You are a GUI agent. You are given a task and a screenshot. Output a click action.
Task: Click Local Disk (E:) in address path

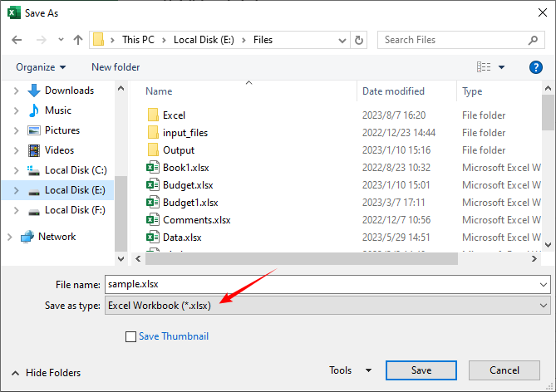204,40
